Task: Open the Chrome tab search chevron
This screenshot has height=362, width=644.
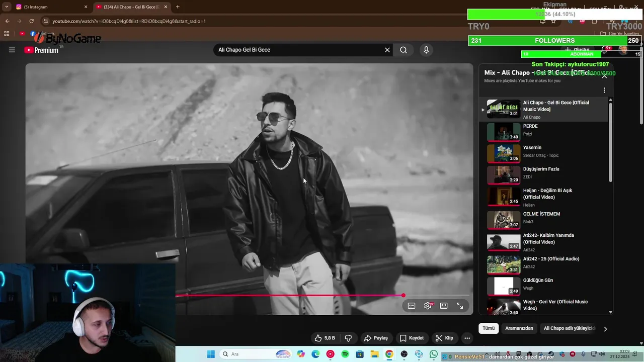Action: point(7,7)
